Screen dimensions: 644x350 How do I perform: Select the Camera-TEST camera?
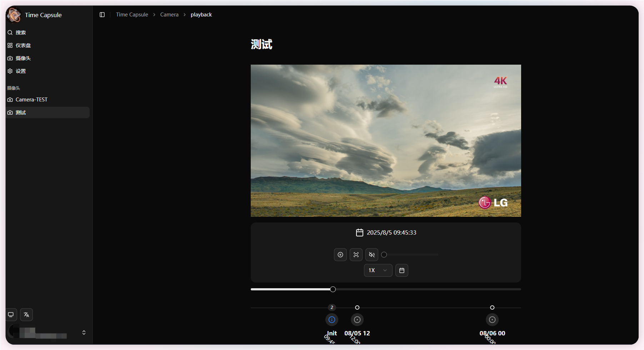tap(31, 99)
